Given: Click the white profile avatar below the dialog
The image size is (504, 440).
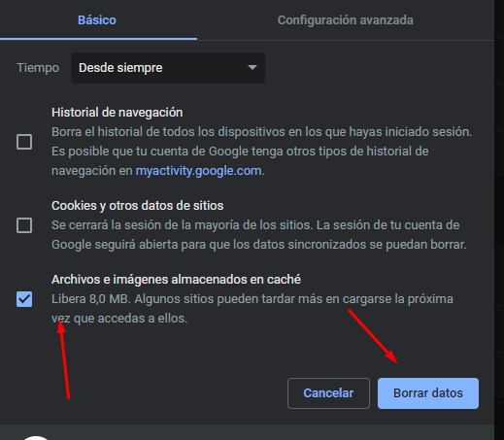Looking at the screenshot, I should tap(36, 438).
